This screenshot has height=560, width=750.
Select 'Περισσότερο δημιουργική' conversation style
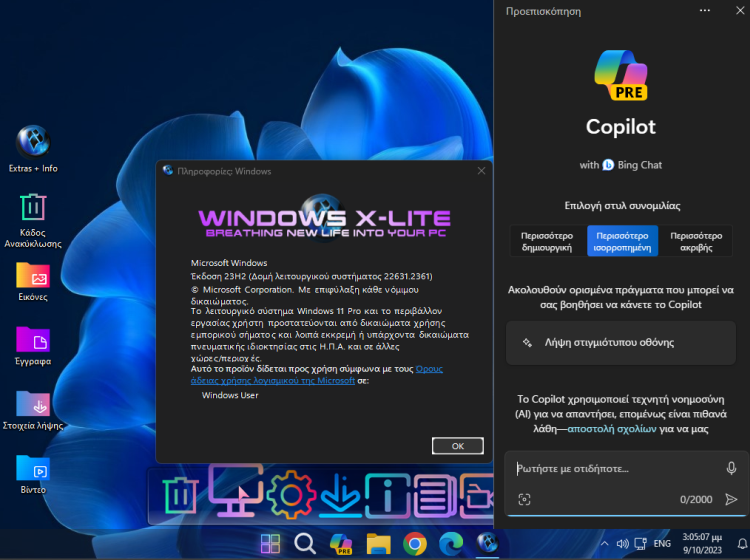coord(546,241)
